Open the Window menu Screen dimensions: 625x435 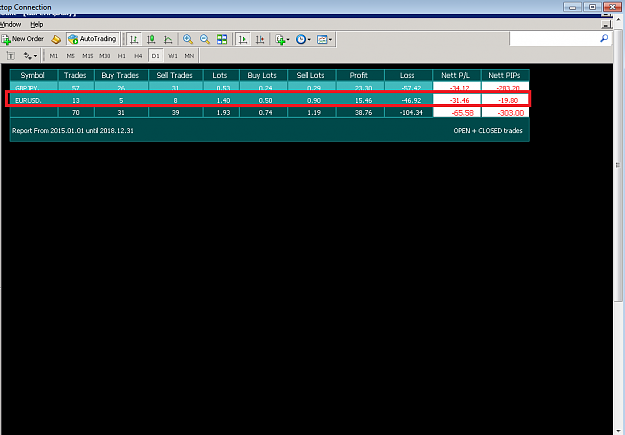10,25
